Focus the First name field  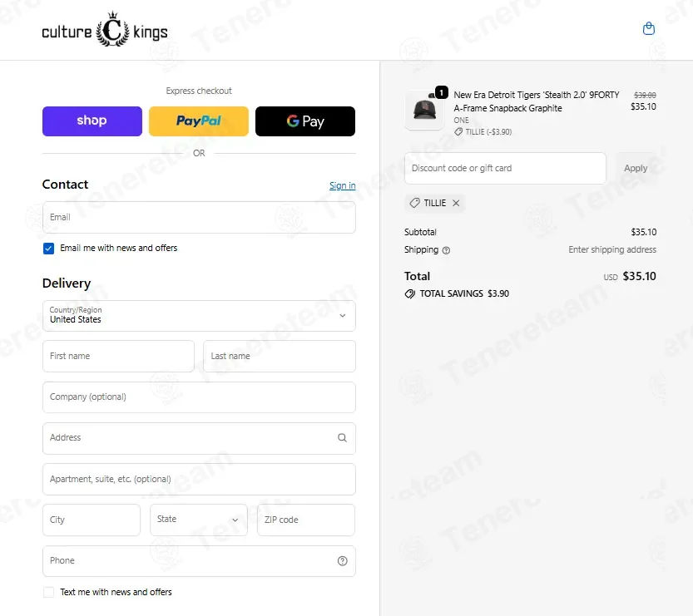(118, 356)
